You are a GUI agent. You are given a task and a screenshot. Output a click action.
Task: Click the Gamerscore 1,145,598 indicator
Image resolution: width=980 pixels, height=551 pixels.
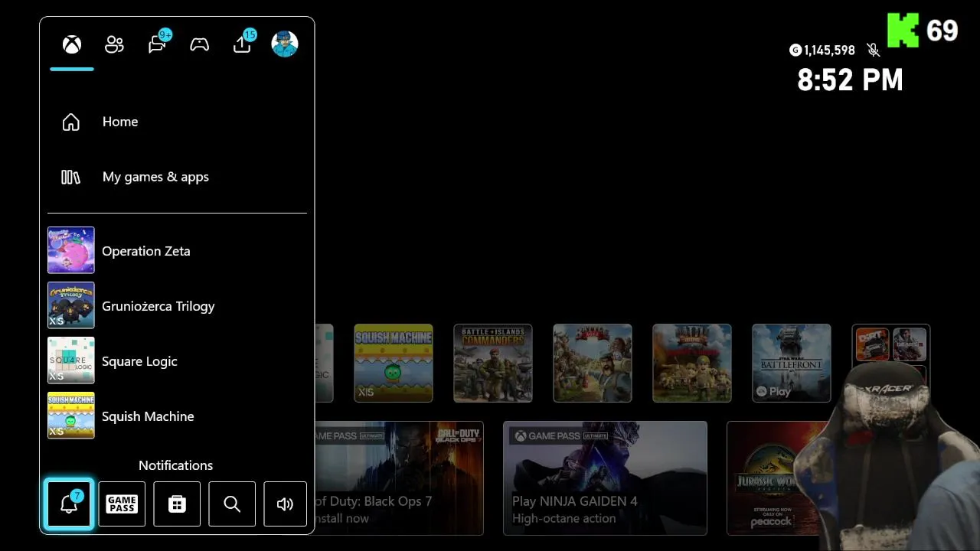822,51
